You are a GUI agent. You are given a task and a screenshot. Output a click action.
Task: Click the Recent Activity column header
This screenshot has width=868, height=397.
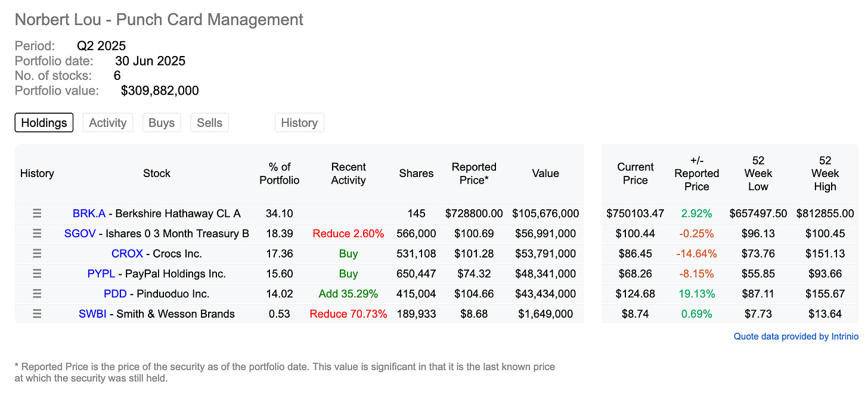click(x=348, y=173)
